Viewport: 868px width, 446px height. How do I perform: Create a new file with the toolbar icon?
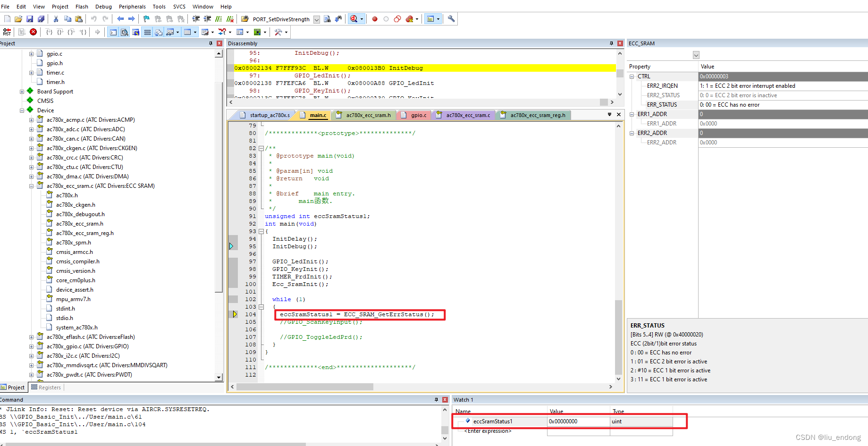pos(7,19)
